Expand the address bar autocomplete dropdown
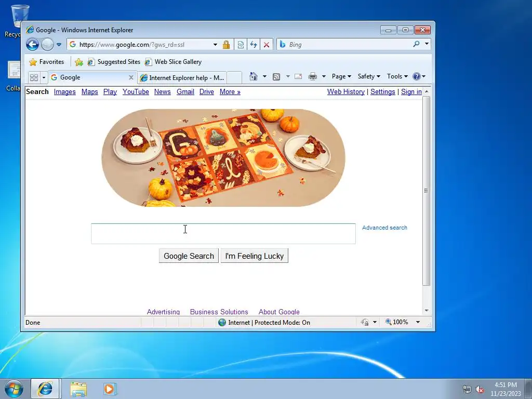This screenshot has width=532, height=399. coord(215,45)
